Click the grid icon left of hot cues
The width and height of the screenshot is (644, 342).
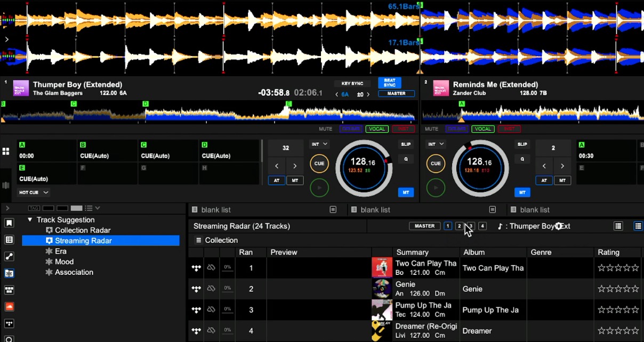(x=6, y=151)
